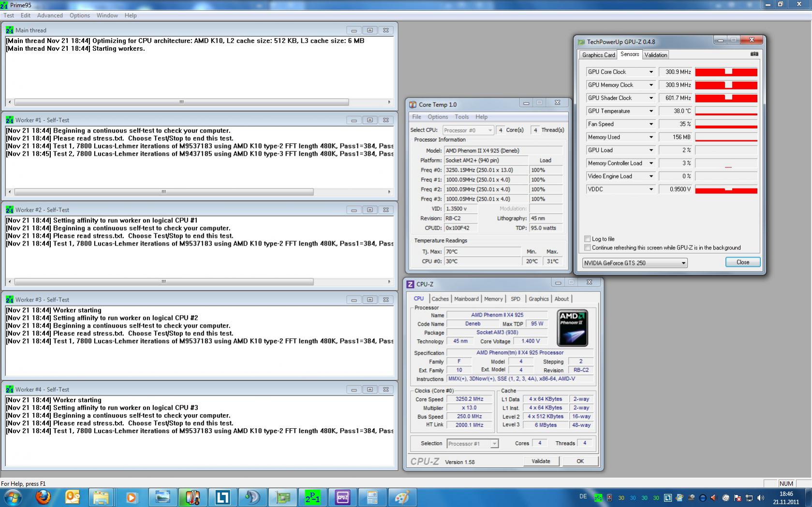Viewport: 812px width, 507px height.
Task: Switch to GPU-Z Graphics Card tab
Action: tap(599, 55)
